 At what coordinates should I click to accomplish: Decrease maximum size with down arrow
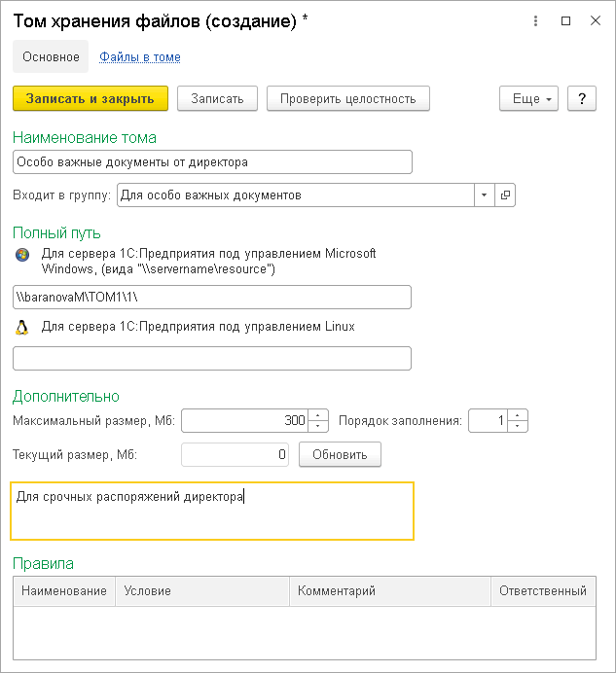[x=318, y=426]
